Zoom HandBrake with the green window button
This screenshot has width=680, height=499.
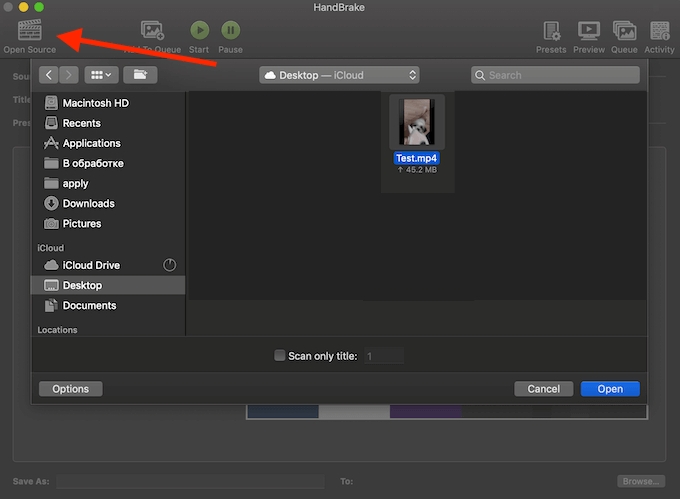pyautogui.click(x=39, y=7)
